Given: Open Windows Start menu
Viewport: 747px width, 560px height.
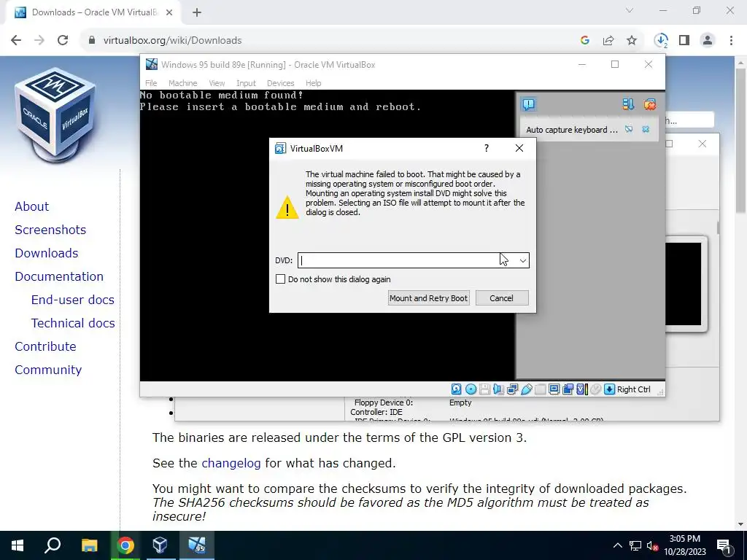Looking at the screenshot, I should click(18, 545).
